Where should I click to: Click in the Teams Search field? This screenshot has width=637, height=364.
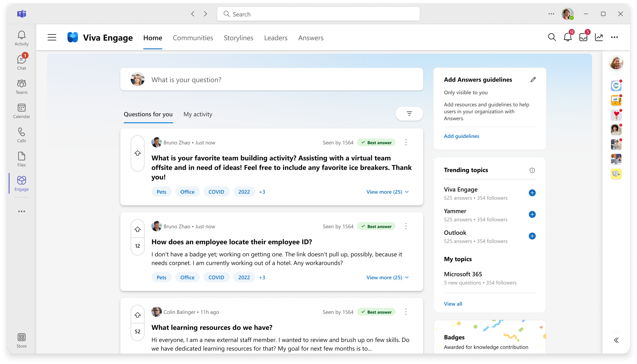[318, 14]
